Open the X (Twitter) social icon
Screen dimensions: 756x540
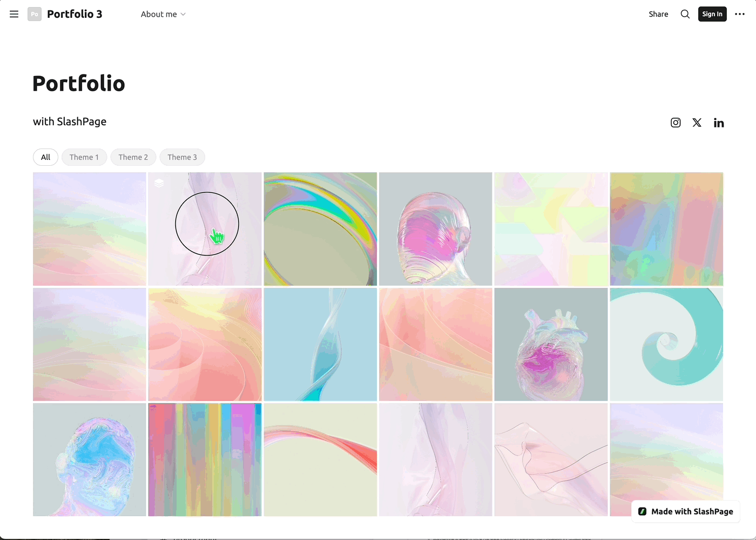(x=697, y=123)
